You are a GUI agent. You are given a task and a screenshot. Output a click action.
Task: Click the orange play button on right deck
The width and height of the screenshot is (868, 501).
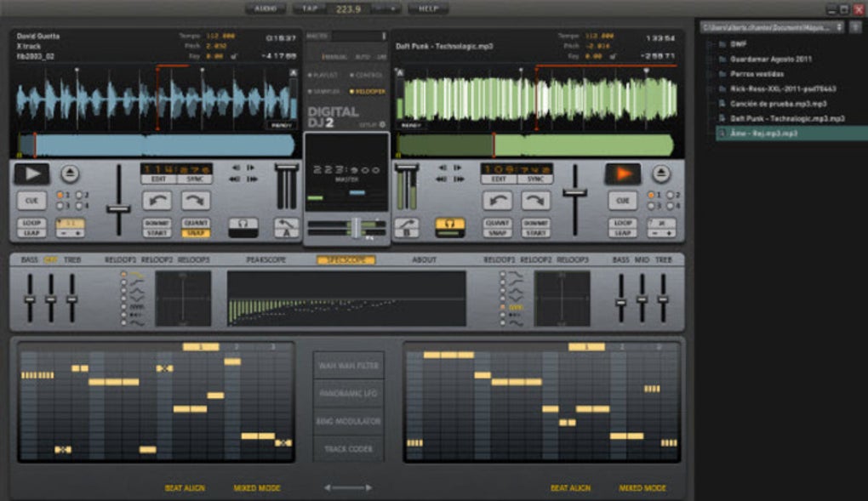click(623, 174)
